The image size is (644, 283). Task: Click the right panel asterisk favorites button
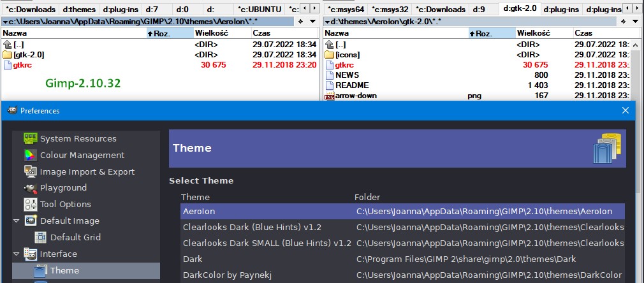click(x=622, y=22)
